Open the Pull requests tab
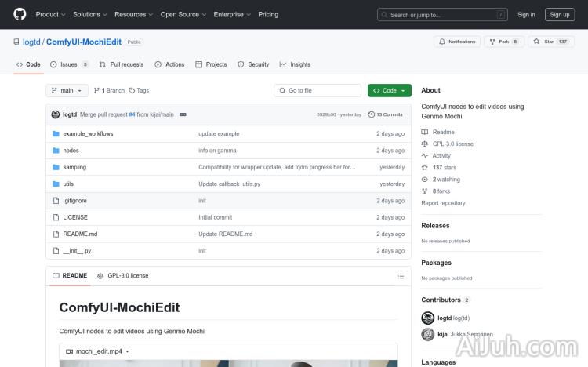 click(x=122, y=64)
